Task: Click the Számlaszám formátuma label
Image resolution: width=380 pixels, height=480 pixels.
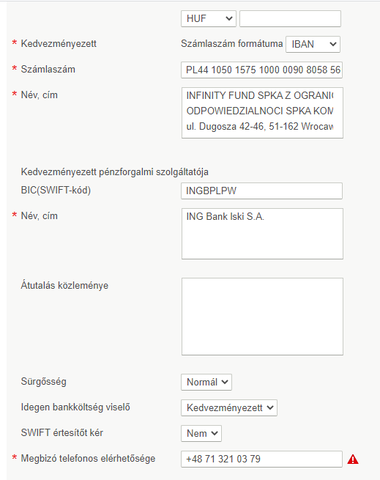Action: pos(232,44)
